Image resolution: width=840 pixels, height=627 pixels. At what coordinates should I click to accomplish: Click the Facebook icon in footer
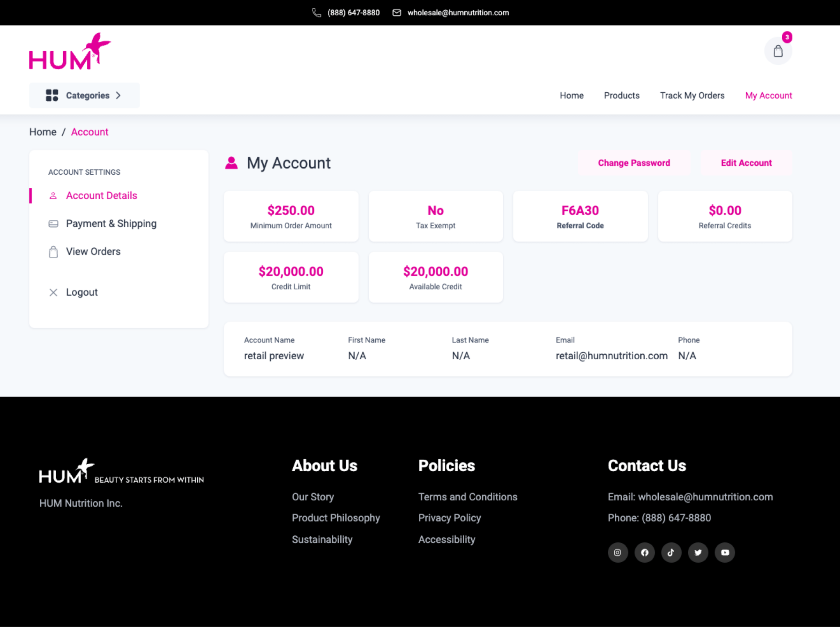pos(644,552)
